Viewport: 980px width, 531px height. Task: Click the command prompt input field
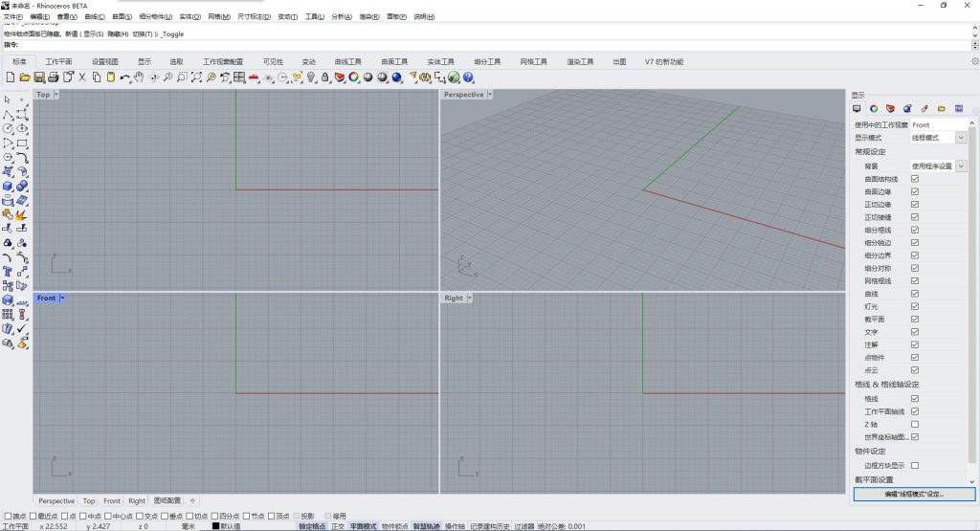[494, 45]
